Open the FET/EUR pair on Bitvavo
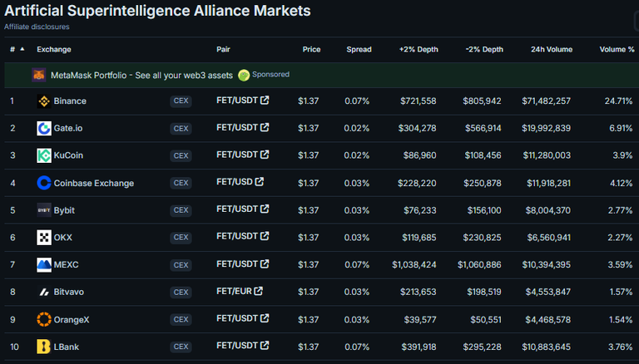 (235, 291)
